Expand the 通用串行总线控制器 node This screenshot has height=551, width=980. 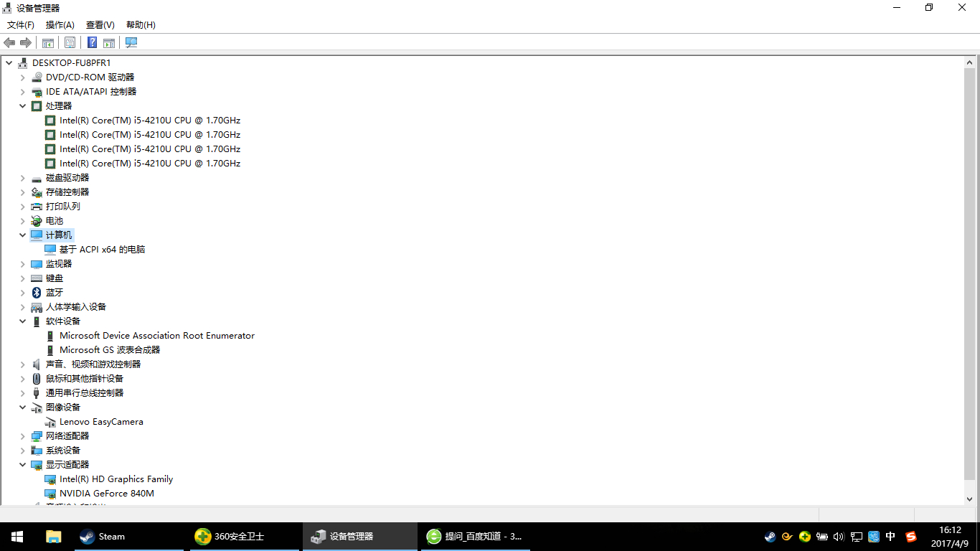(x=23, y=392)
